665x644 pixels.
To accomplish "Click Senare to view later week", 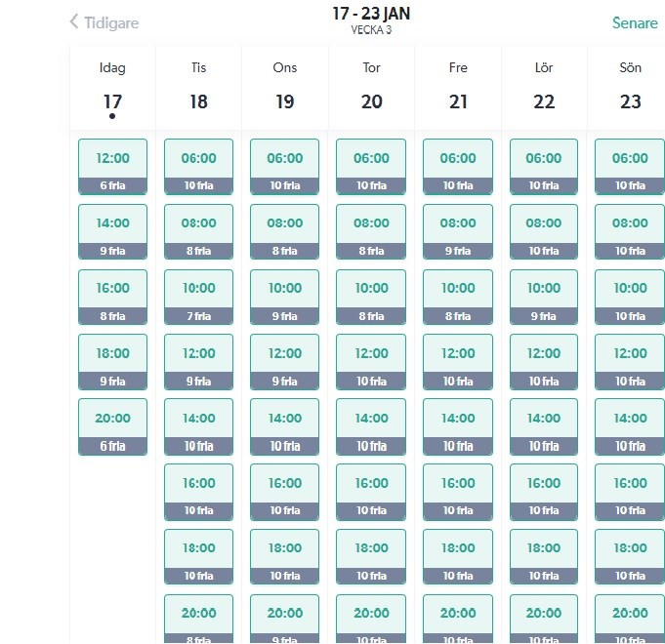I will [635, 22].
